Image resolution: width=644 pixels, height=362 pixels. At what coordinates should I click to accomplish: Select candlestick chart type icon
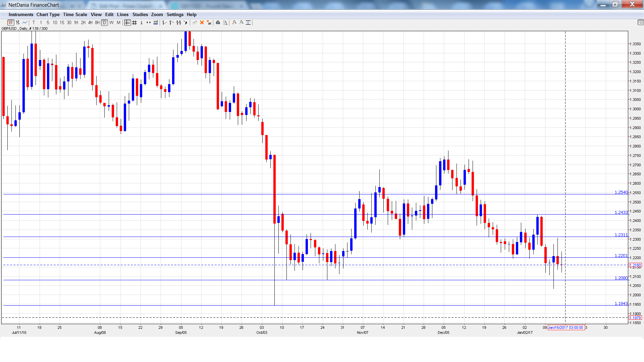point(11,23)
